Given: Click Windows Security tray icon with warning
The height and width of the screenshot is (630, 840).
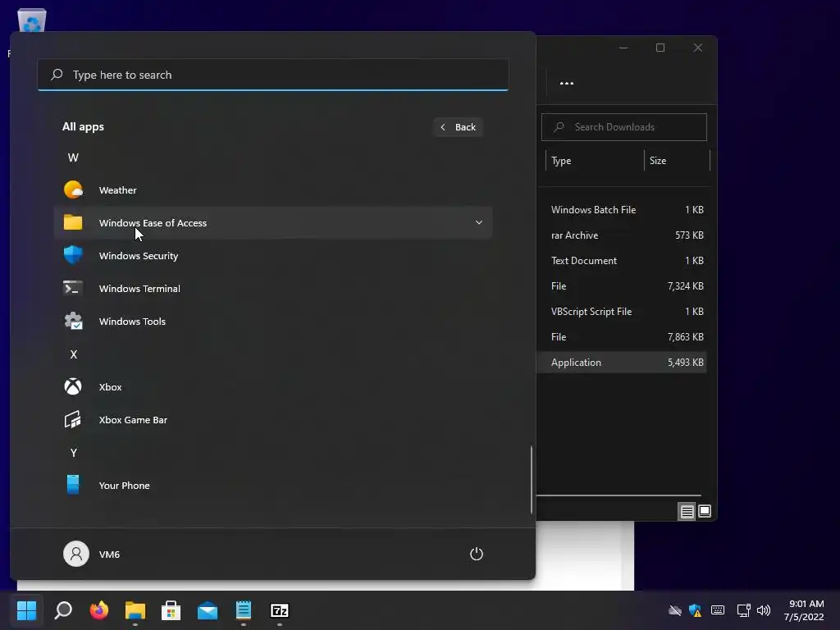Looking at the screenshot, I should pyautogui.click(x=696, y=610).
